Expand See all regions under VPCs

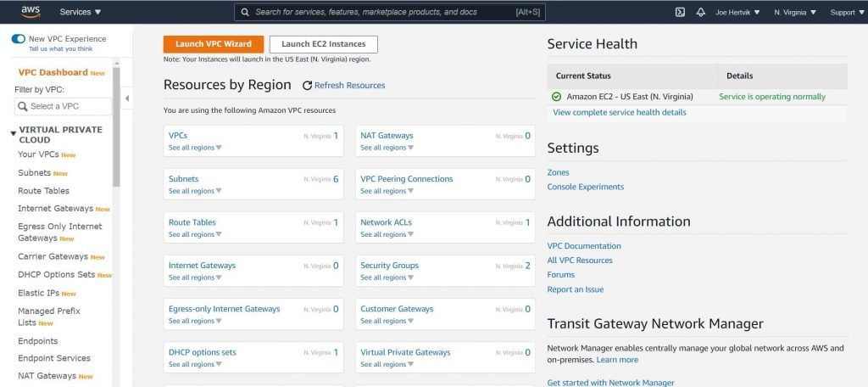click(x=195, y=148)
